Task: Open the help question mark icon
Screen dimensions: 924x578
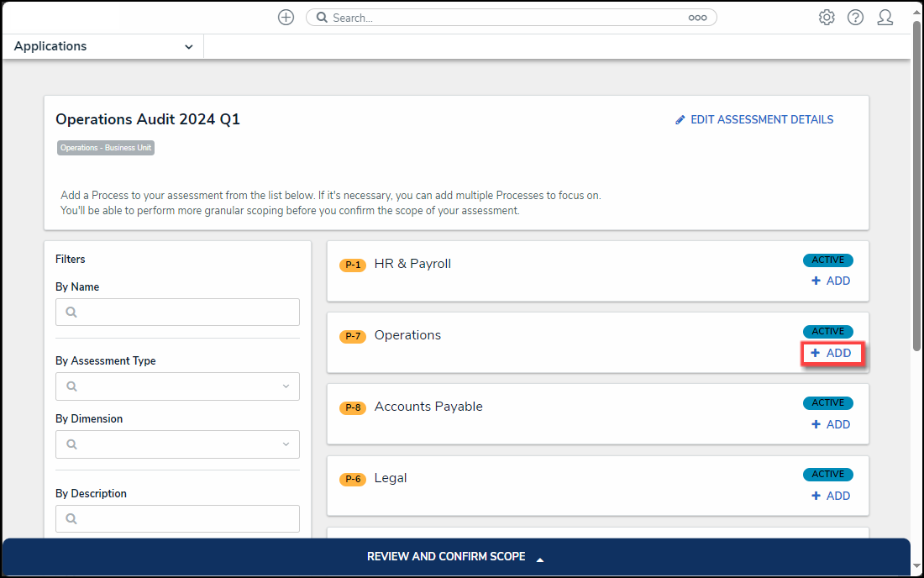Action: coord(855,18)
